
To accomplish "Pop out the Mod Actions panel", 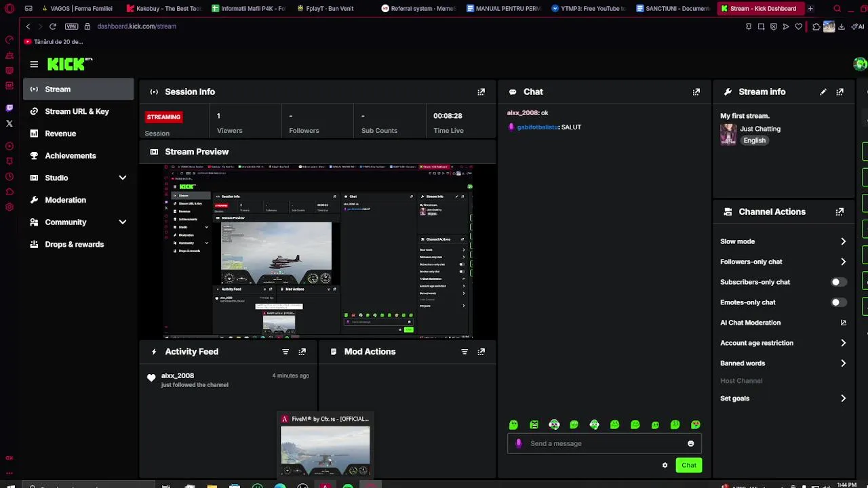I will tap(481, 352).
